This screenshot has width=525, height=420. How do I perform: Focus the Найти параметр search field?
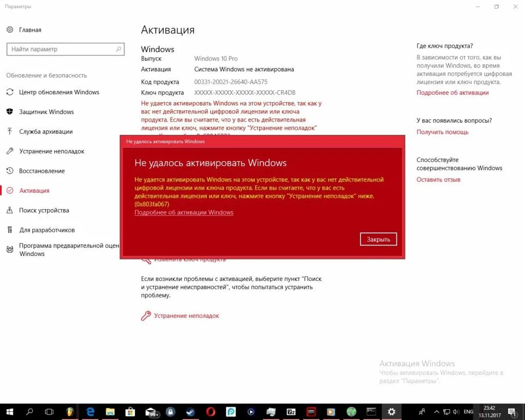click(65, 49)
